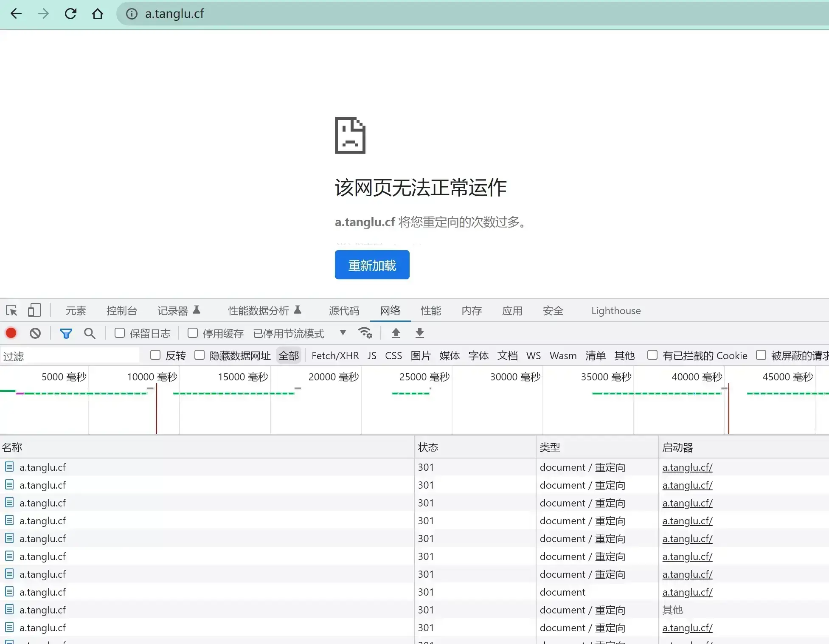Click the document icon of first a.tanglu.cf row

coord(9,467)
